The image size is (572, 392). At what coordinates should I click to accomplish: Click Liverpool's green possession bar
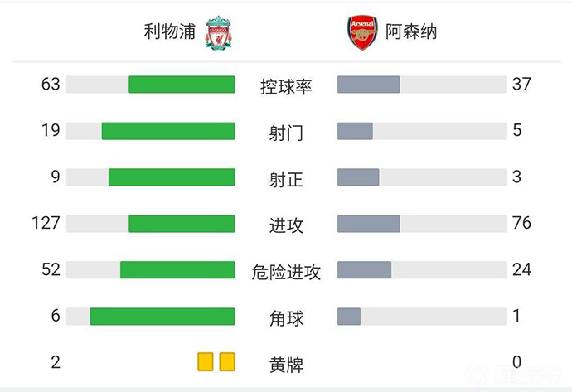(x=182, y=85)
